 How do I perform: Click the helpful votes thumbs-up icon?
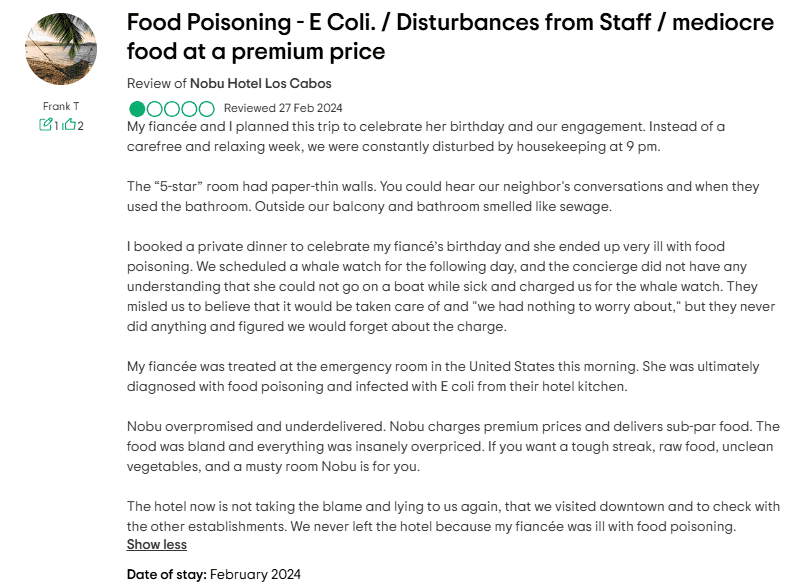pyautogui.click(x=70, y=125)
